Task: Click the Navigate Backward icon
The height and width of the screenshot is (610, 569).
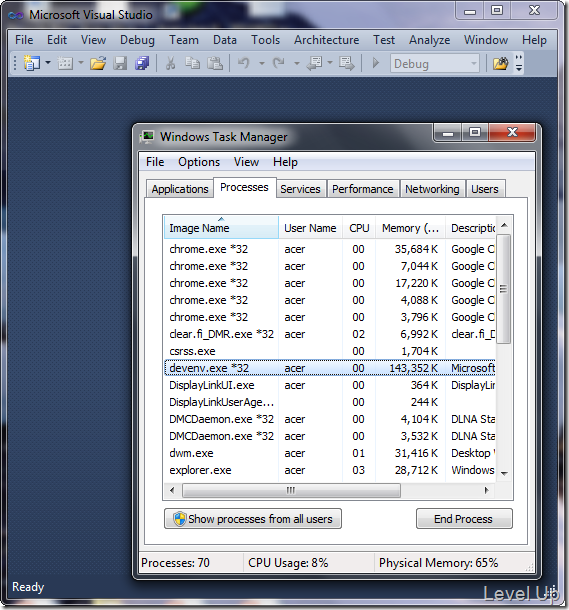Action: [x=314, y=63]
